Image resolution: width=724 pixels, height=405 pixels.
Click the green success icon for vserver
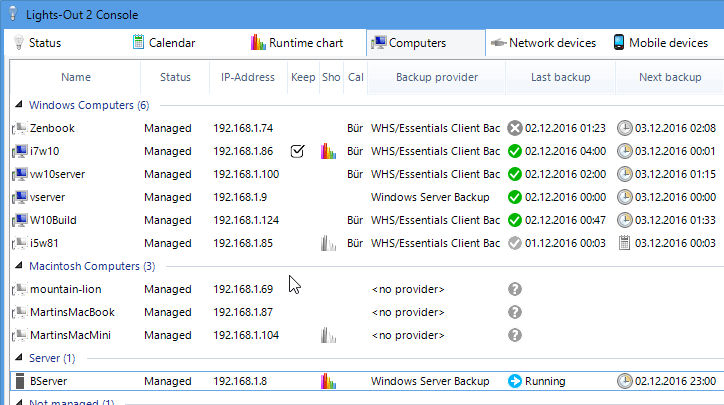514,197
